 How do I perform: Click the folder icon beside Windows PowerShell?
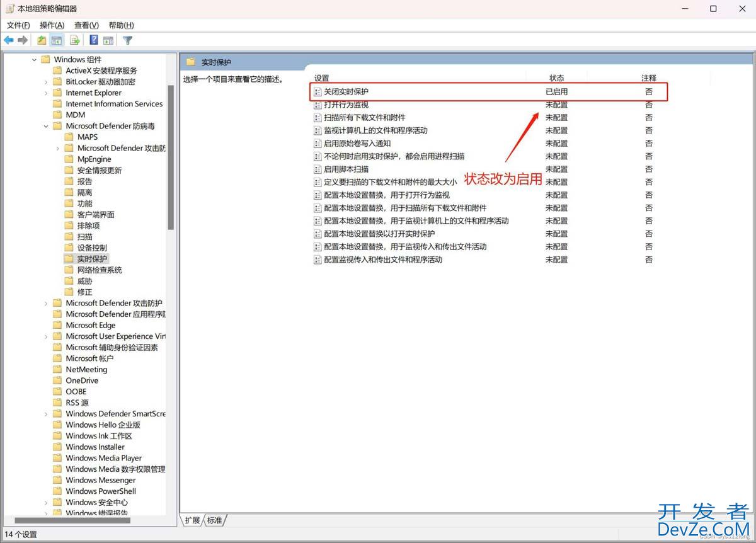pos(58,491)
